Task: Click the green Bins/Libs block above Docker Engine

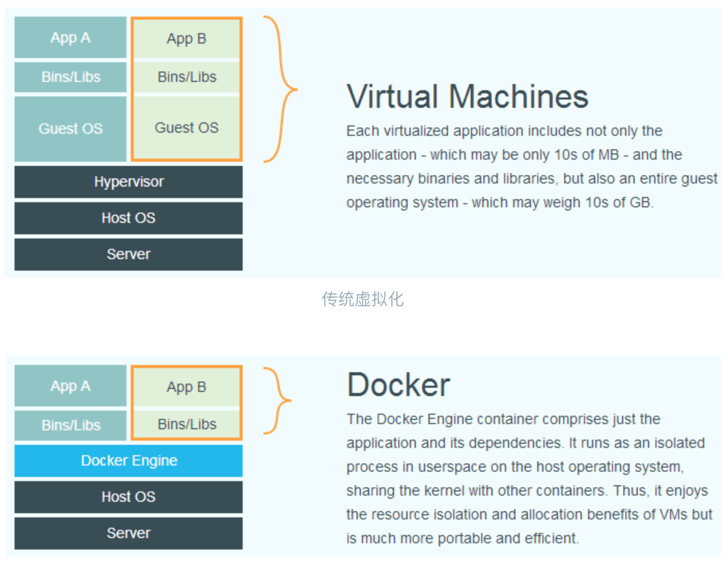Action: (x=187, y=425)
